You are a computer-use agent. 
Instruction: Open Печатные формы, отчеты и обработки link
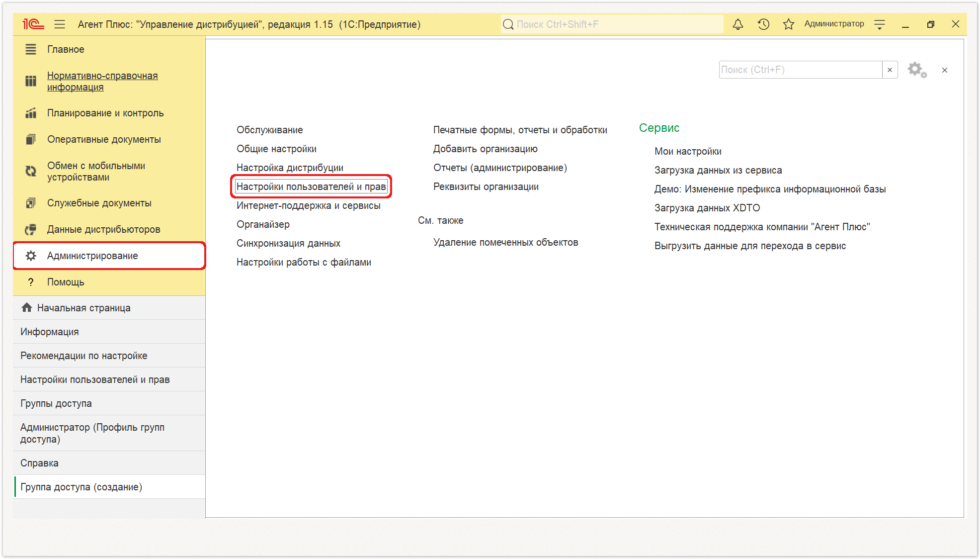(520, 130)
